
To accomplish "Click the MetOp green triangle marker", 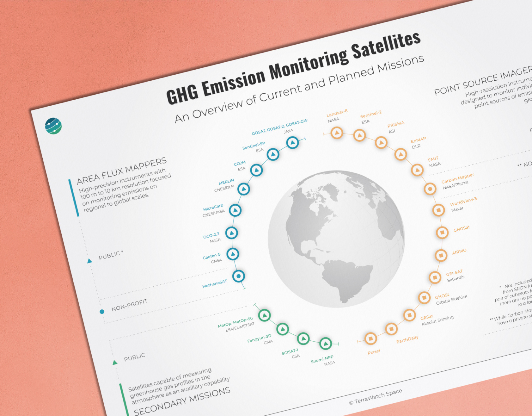I will point(265,315).
